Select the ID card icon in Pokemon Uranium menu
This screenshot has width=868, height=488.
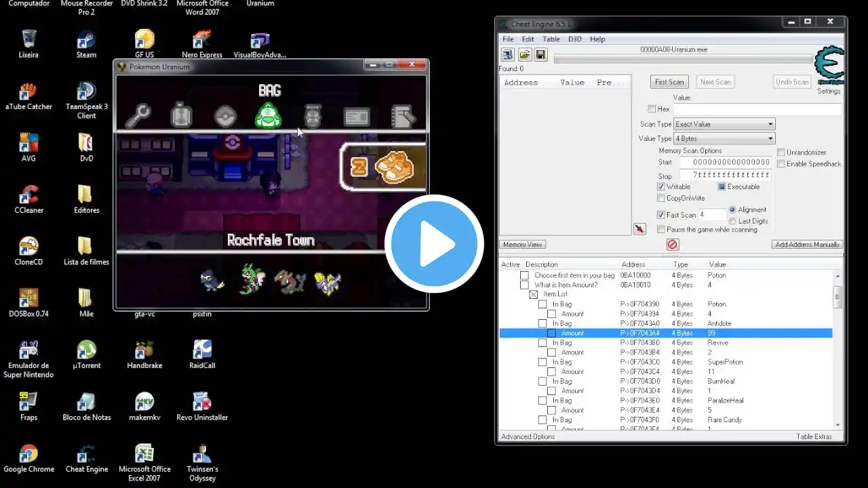click(x=357, y=117)
